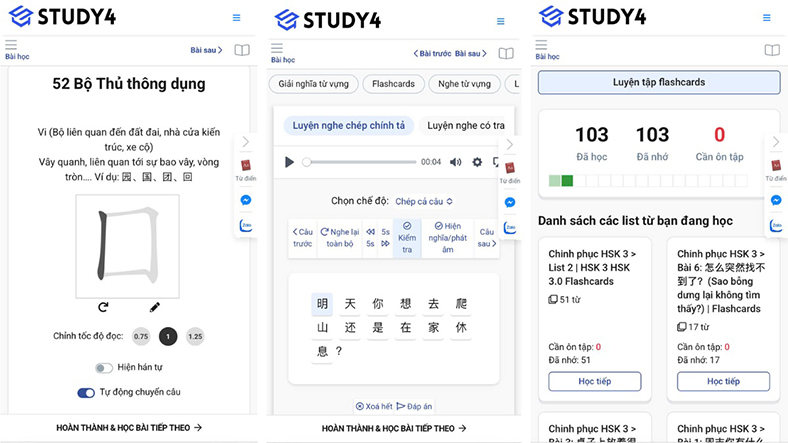Toggle Hiện nghĩa/phát âm option

tap(447, 238)
